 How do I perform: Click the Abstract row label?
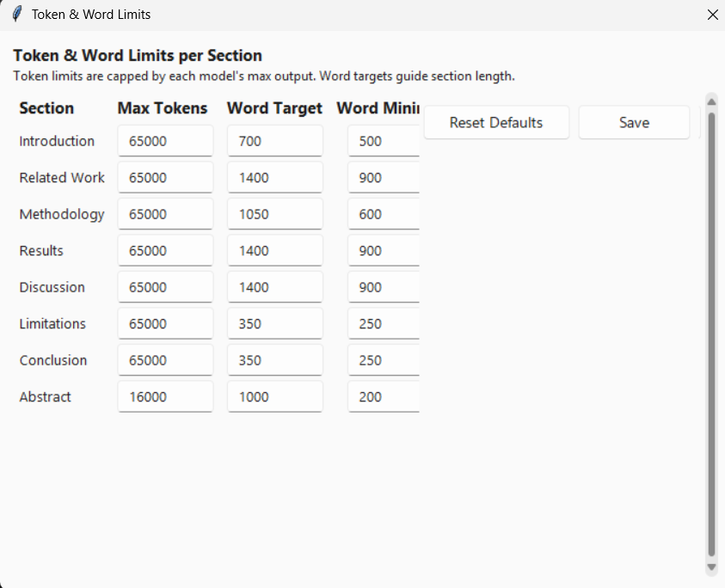click(45, 396)
